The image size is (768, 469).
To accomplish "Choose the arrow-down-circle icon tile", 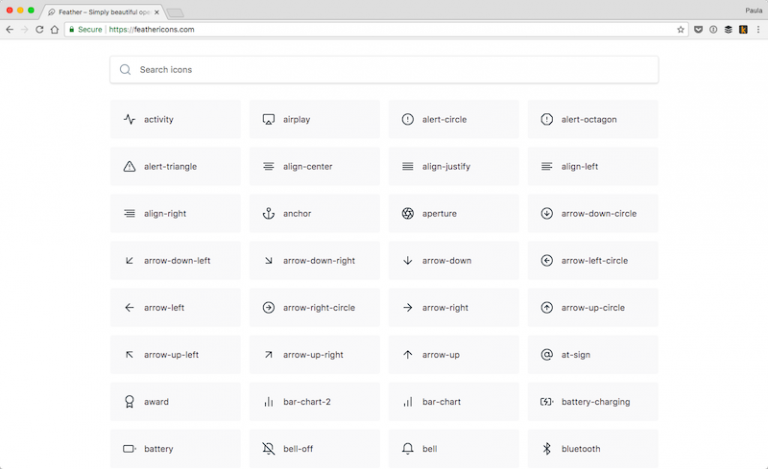I will point(592,213).
